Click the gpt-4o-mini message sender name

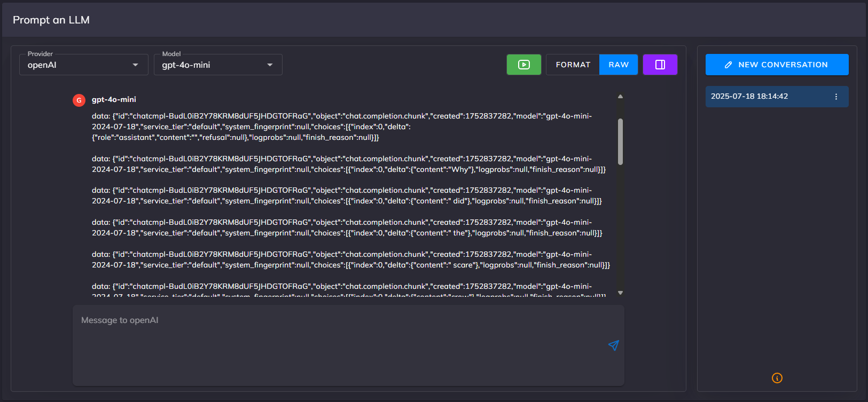pyautogui.click(x=114, y=99)
